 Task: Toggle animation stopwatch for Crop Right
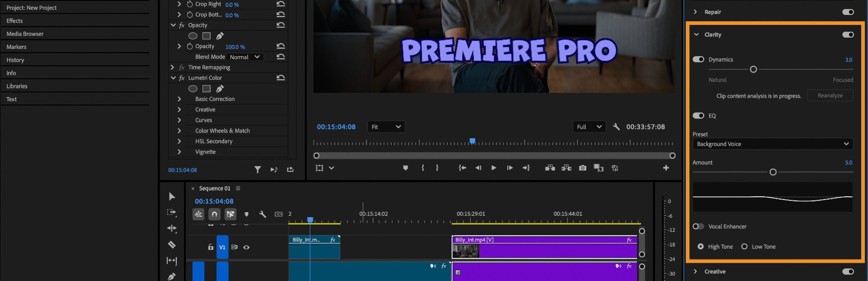pyautogui.click(x=190, y=4)
